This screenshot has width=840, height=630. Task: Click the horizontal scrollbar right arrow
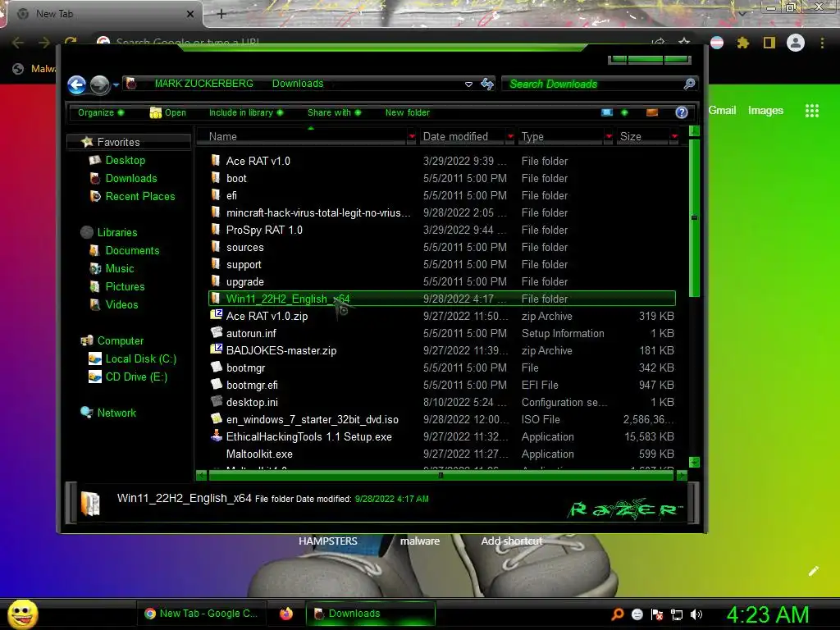click(682, 475)
